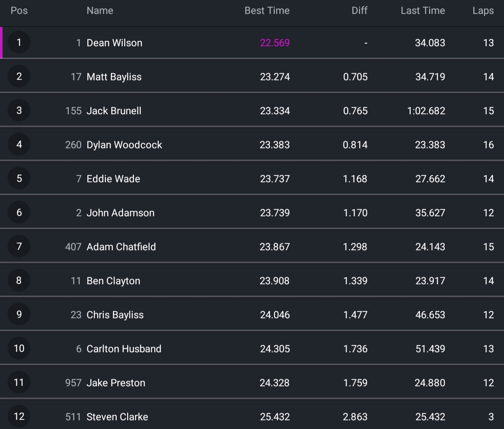The image size is (504, 429).
Task: Click the purple fastest time 22.569
Action: coord(275,43)
